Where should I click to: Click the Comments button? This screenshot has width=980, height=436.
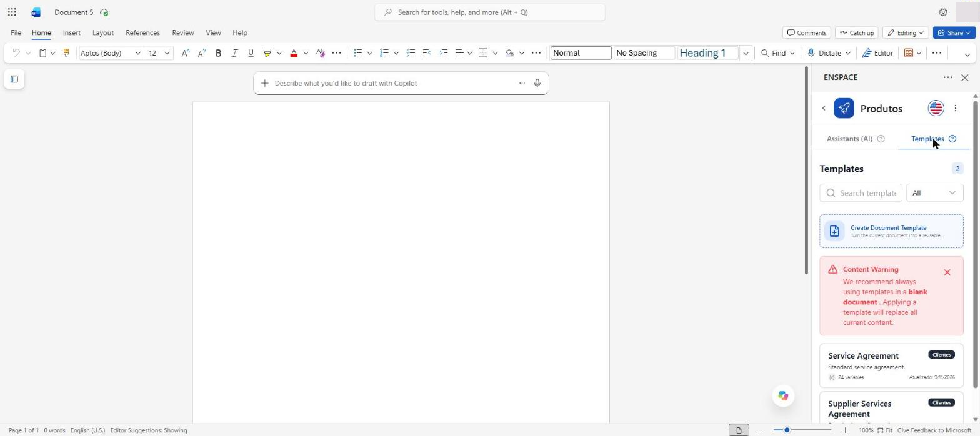[807, 32]
